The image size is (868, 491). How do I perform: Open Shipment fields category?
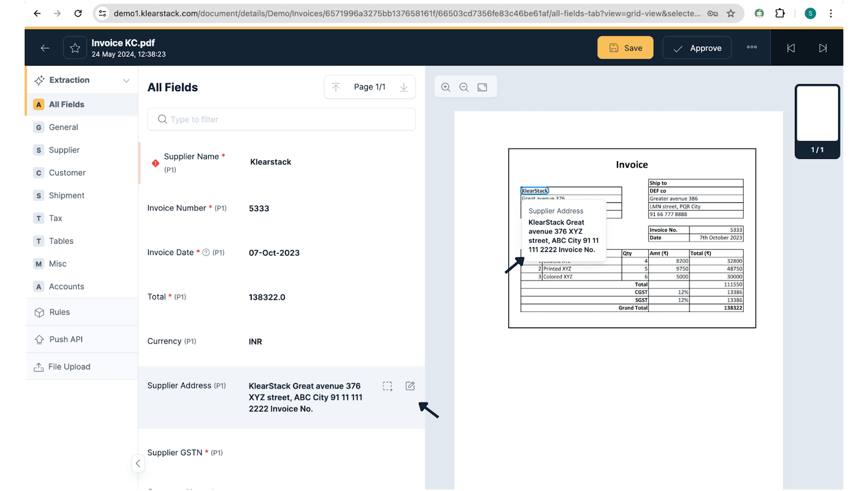82,195
